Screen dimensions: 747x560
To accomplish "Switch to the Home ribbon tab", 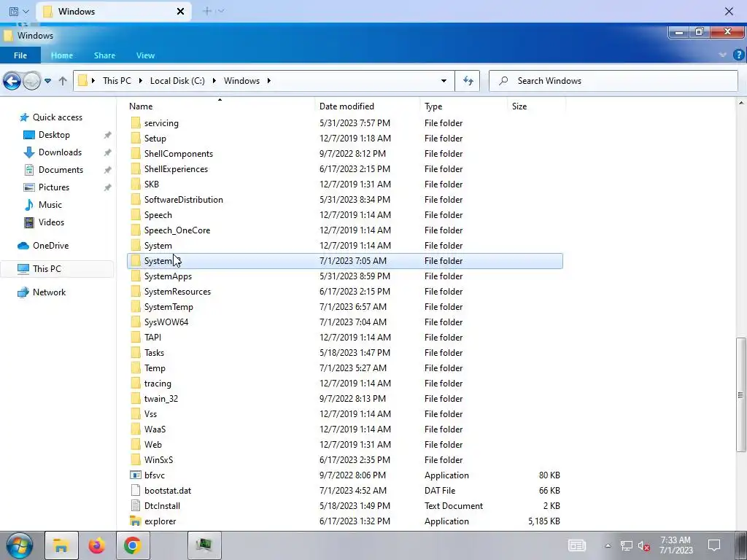I will click(62, 55).
